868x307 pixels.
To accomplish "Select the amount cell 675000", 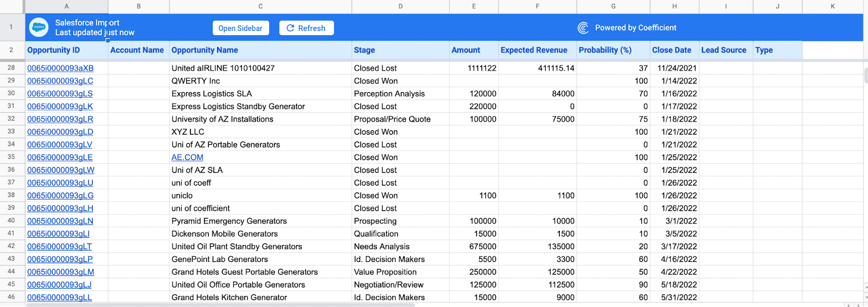I will click(x=474, y=247).
